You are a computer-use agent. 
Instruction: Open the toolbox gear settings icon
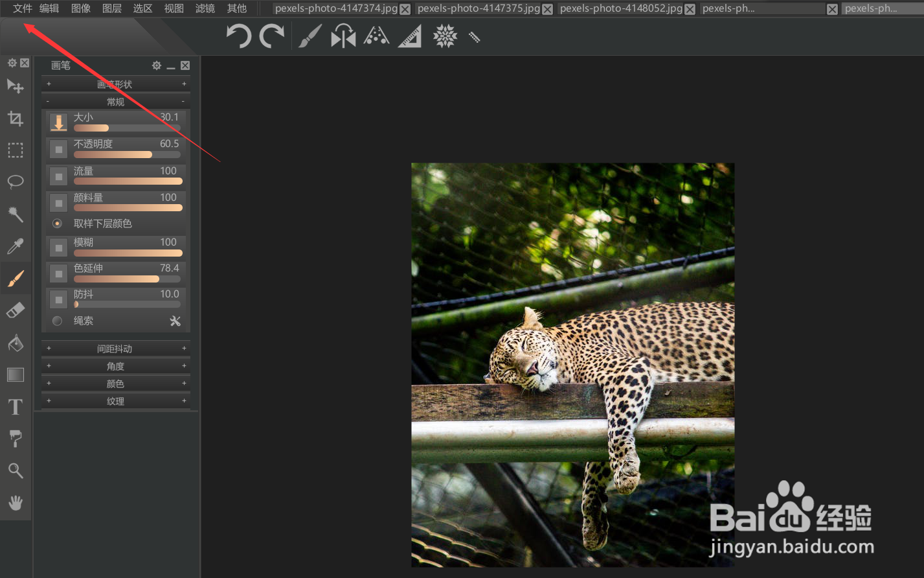tap(12, 63)
